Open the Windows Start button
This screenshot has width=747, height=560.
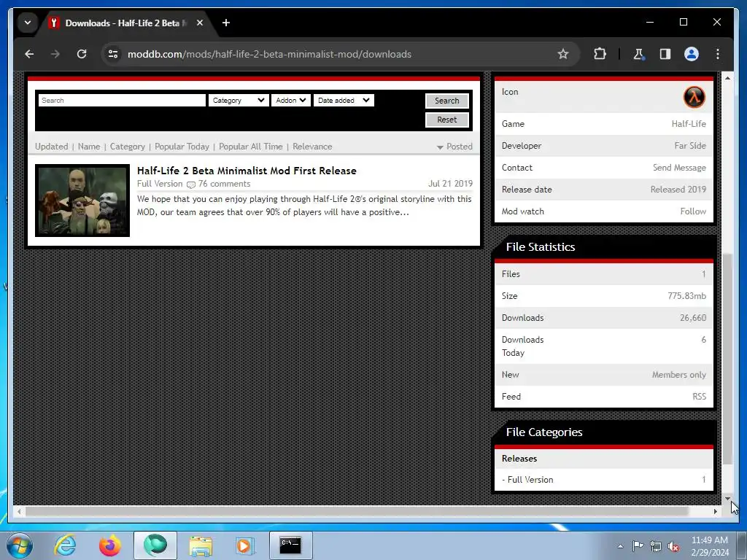(x=20, y=545)
